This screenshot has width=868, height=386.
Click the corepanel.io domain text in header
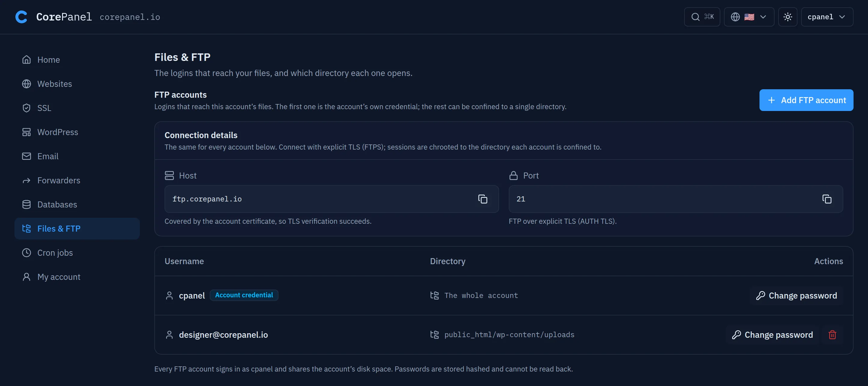pyautogui.click(x=130, y=17)
